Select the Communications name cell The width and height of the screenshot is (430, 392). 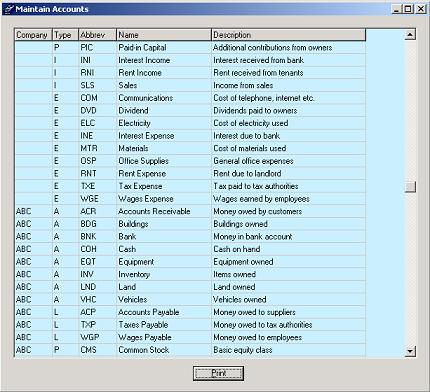tap(164, 98)
